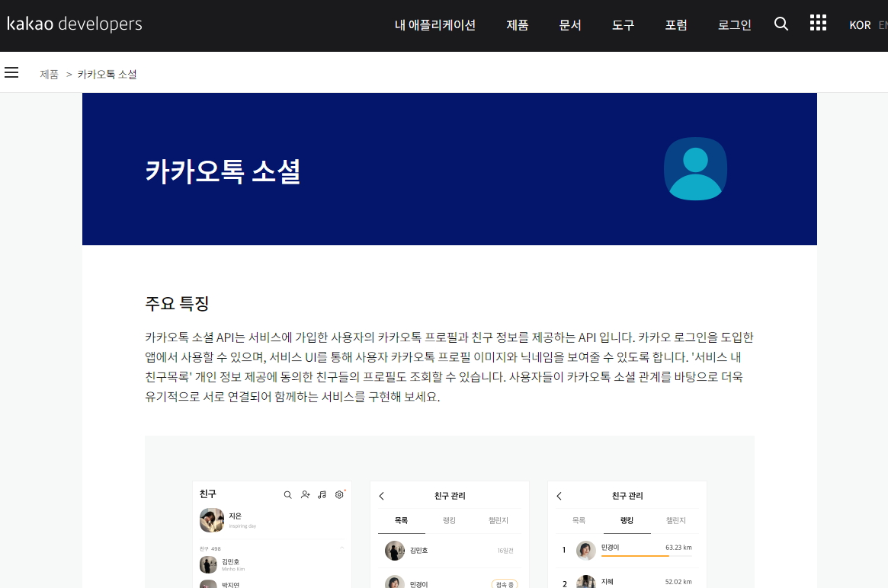This screenshot has height=588, width=888.
Task: Select the 챌린지 tab in the ranking panel
Action: pyautogui.click(x=675, y=521)
